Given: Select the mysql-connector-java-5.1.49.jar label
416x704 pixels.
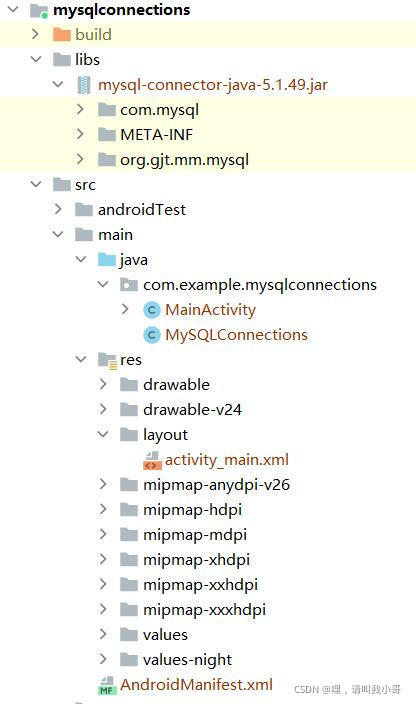Looking at the screenshot, I should coord(213,85).
